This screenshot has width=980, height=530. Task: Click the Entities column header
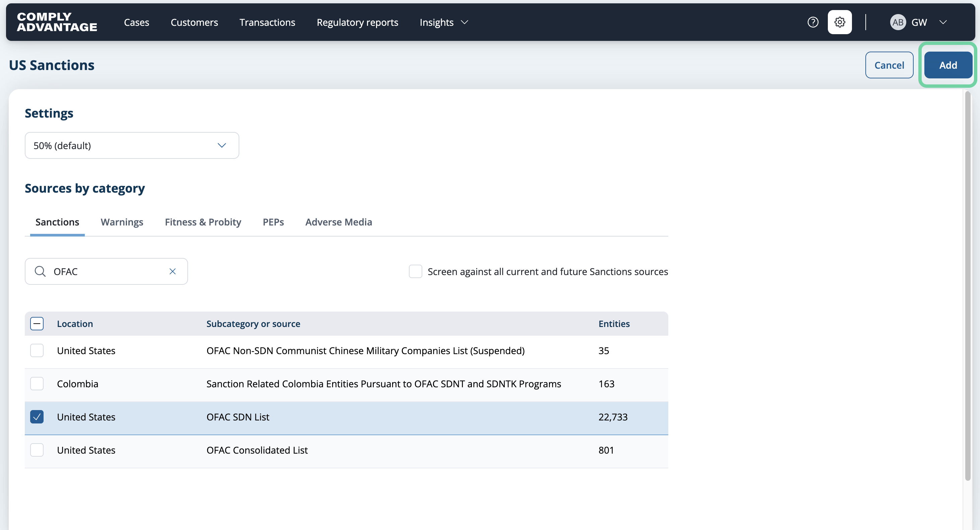coord(614,324)
